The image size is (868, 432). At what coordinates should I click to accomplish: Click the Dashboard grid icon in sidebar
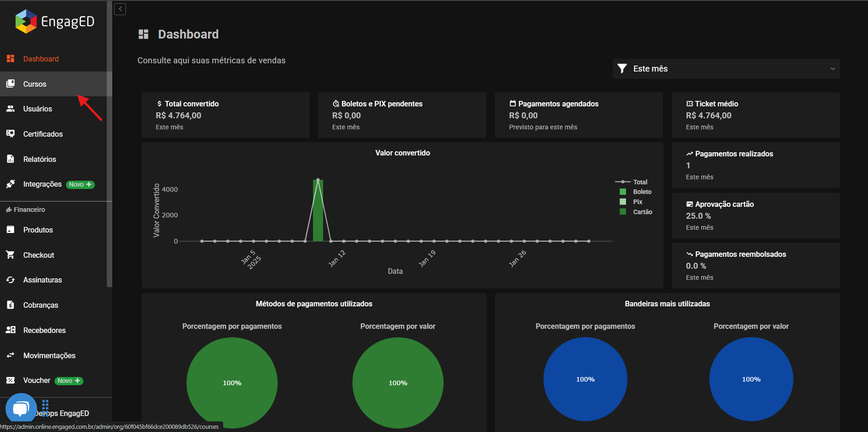click(x=10, y=59)
